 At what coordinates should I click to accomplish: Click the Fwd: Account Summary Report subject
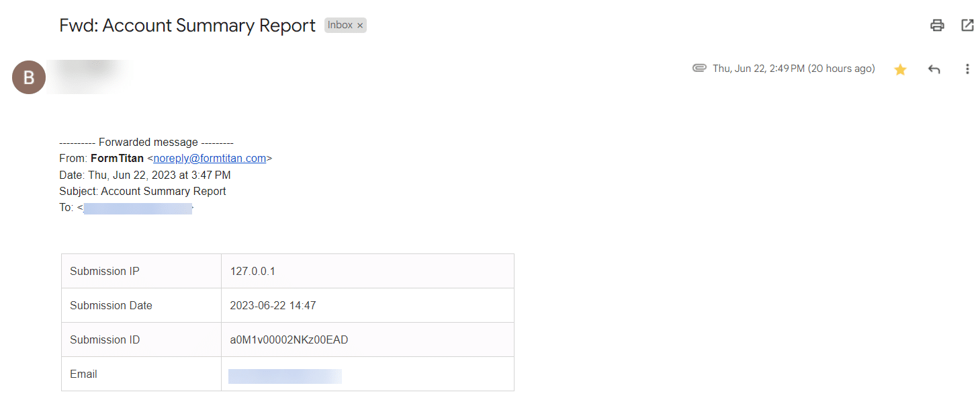click(187, 26)
